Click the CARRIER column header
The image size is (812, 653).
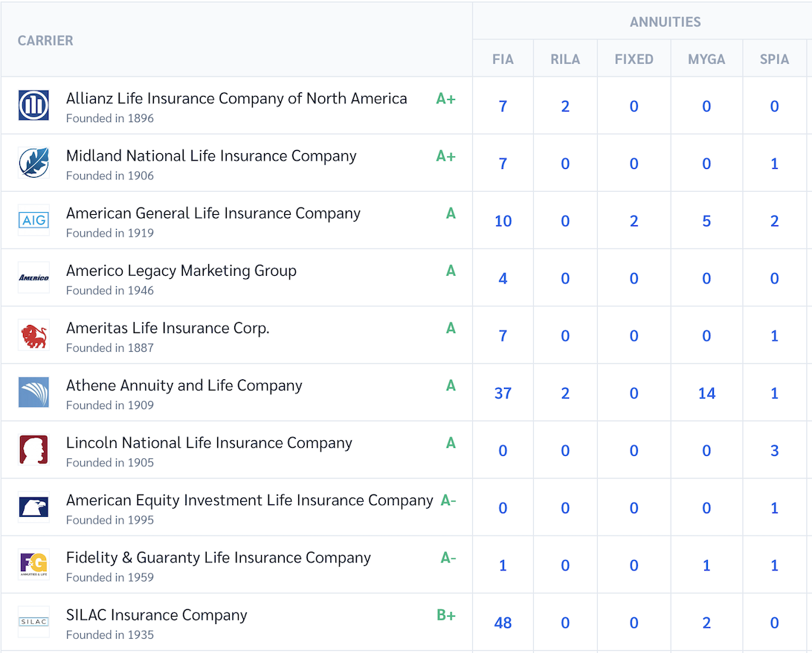coord(45,40)
